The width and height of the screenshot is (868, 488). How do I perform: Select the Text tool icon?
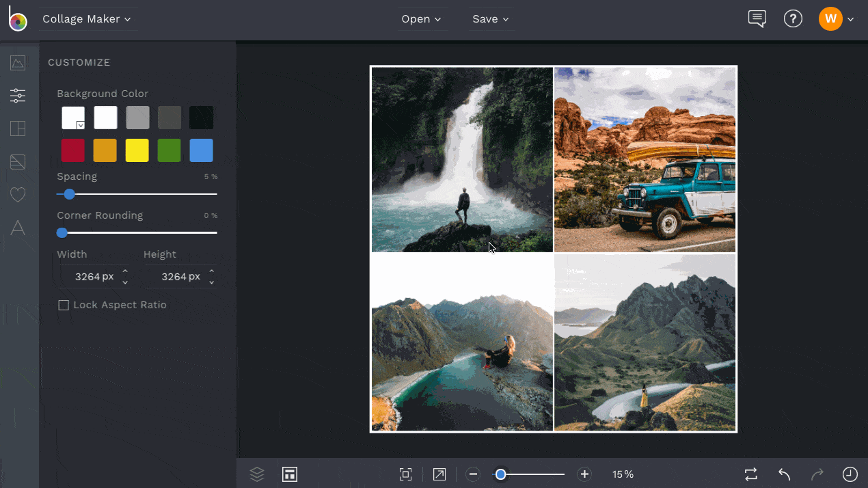(x=18, y=228)
